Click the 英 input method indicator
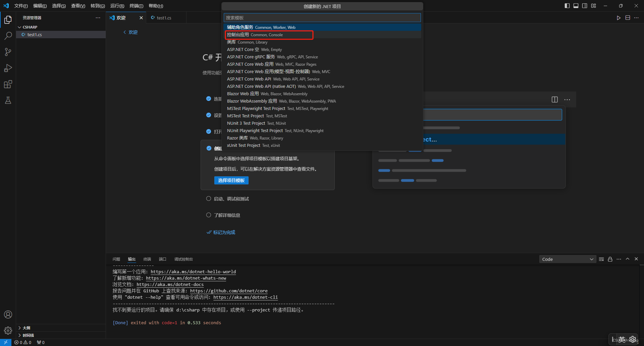The height and width of the screenshot is (346, 644). click(622, 339)
